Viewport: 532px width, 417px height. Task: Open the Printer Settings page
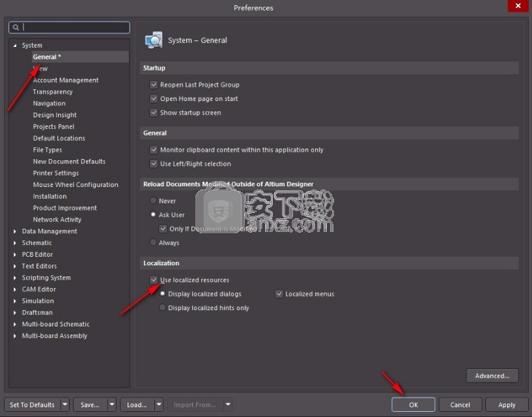(x=55, y=173)
